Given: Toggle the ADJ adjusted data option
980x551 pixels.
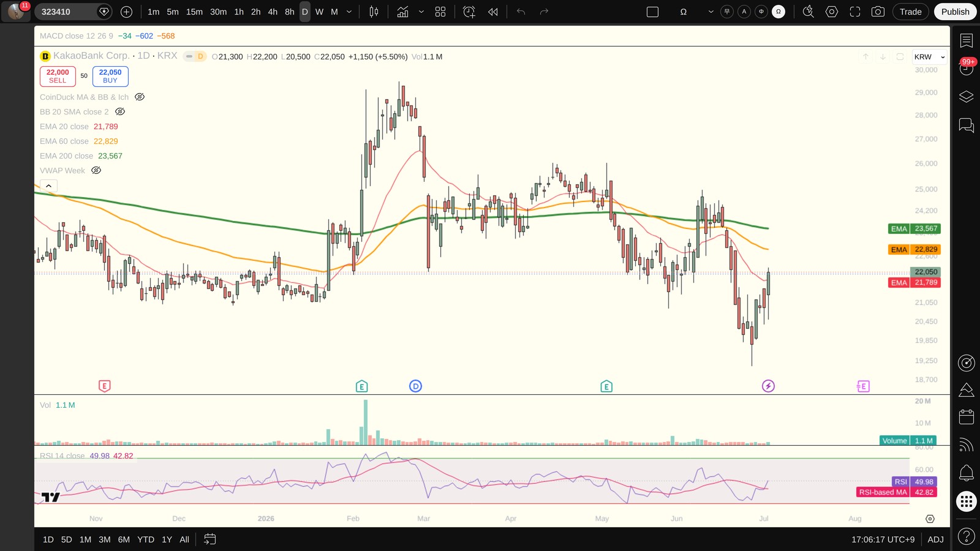Looking at the screenshot, I should (935, 539).
